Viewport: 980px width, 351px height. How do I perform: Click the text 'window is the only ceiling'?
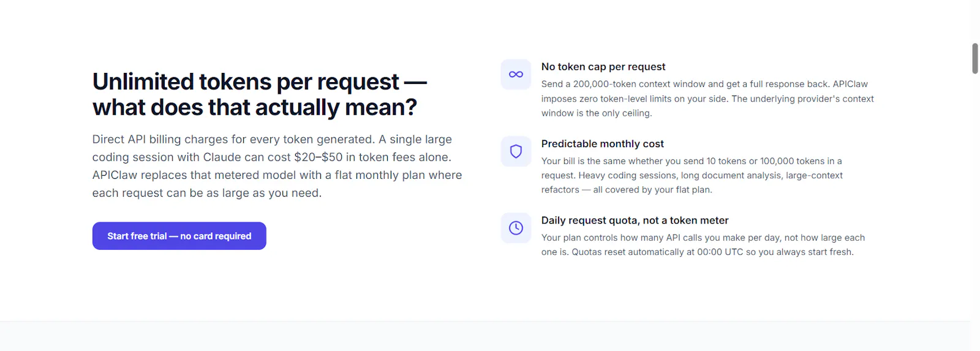(x=597, y=113)
